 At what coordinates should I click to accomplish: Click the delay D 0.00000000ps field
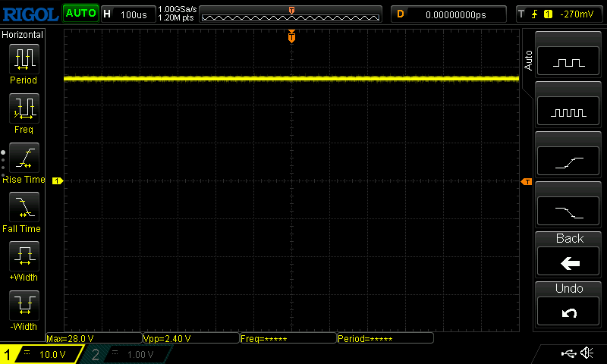point(448,14)
